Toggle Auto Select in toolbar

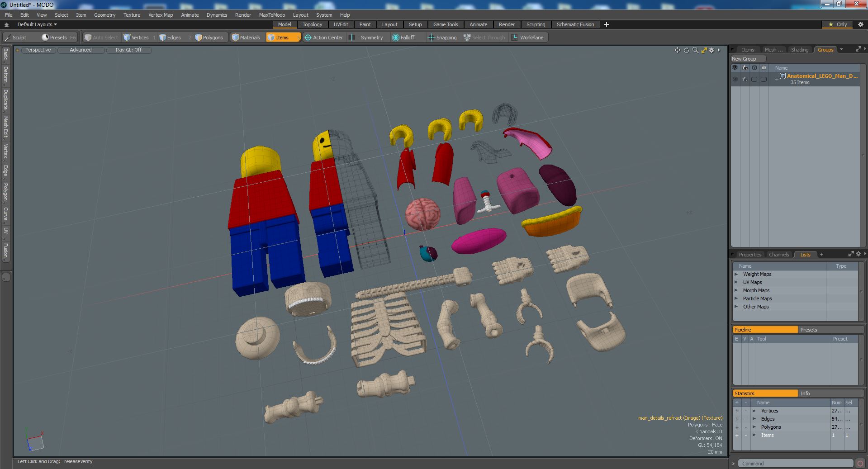[101, 38]
